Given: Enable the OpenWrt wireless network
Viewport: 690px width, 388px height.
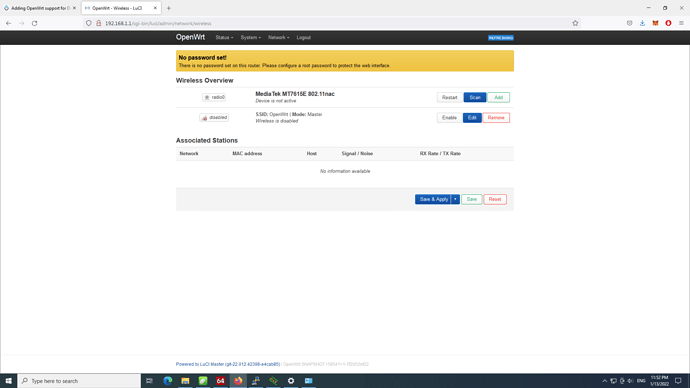Looking at the screenshot, I should point(449,117).
